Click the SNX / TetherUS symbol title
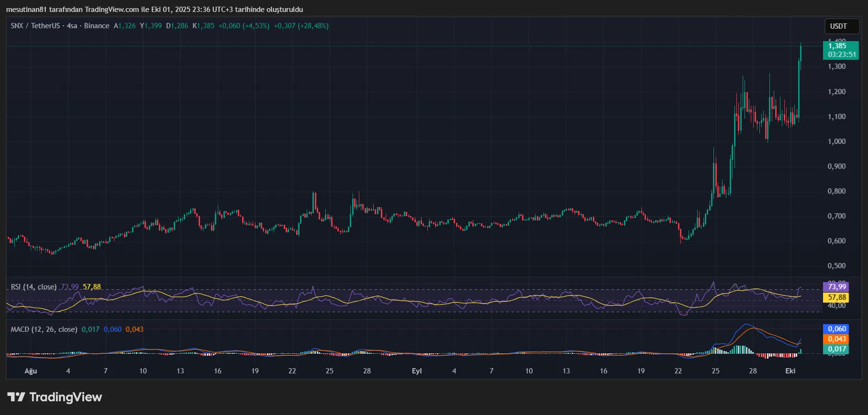This screenshot has height=415, width=868. pos(36,26)
